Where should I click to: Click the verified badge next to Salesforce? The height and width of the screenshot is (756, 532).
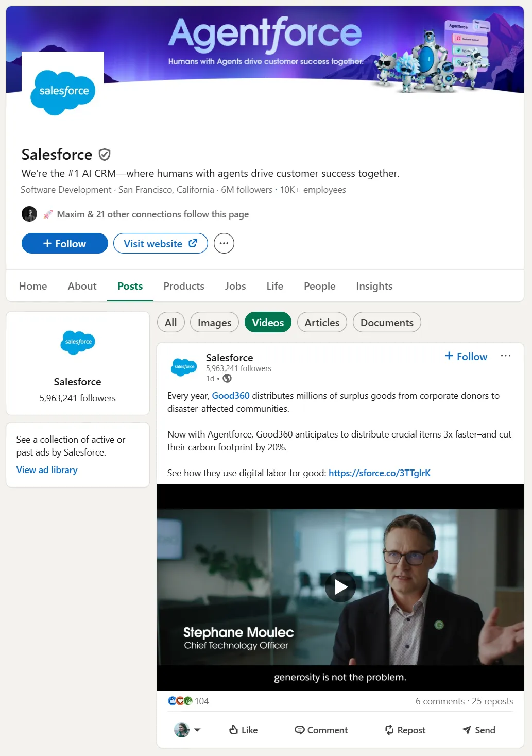tap(105, 154)
